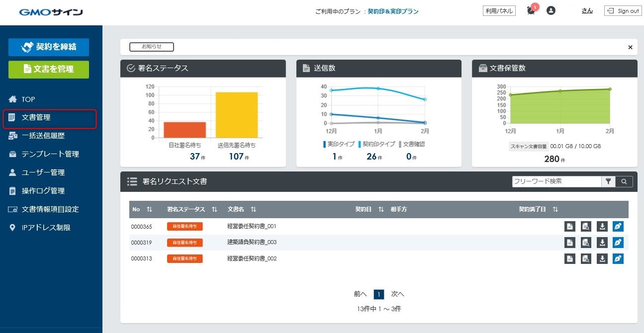The height and width of the screenshot is (333, 644).
Task: Select ユーザー管理 from the sidebar
Action: [x=43, y=172]
